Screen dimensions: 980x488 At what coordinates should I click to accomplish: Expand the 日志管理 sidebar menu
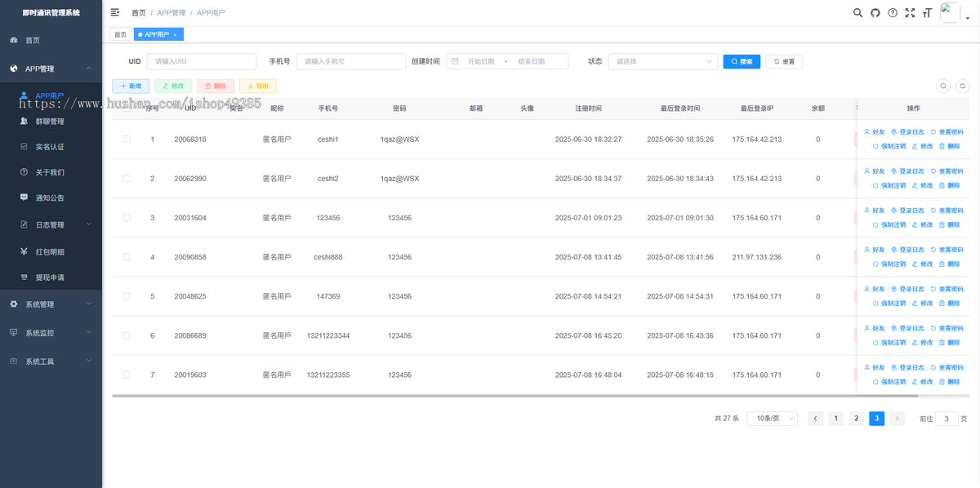[x=51, y=224]
